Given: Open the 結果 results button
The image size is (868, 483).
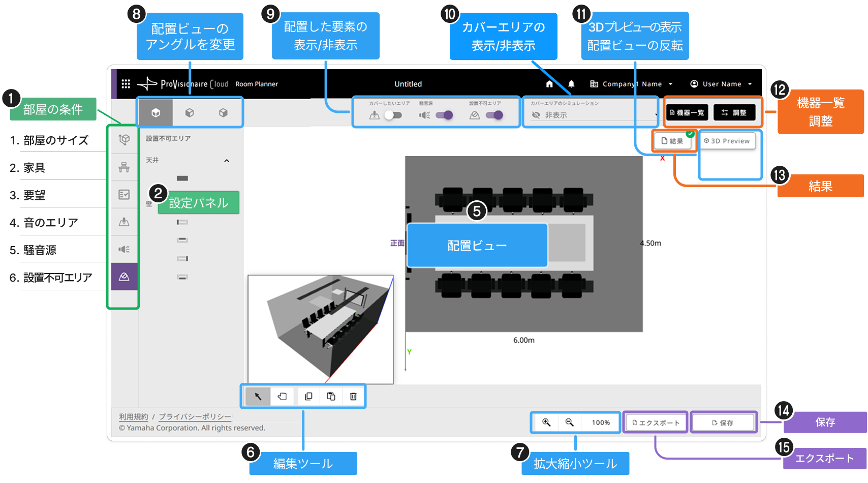Looking at the screenshot, I should [x=672, y=141].
